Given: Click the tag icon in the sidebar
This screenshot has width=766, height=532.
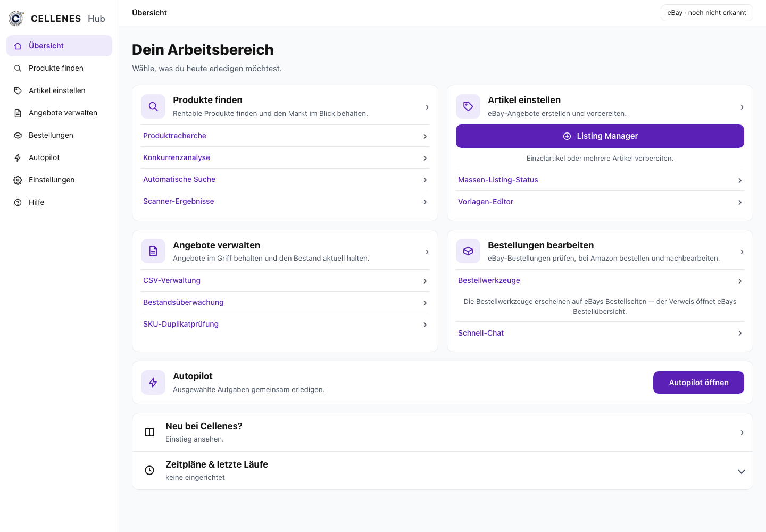Looking at the screenshot, I should pos(18,90).
